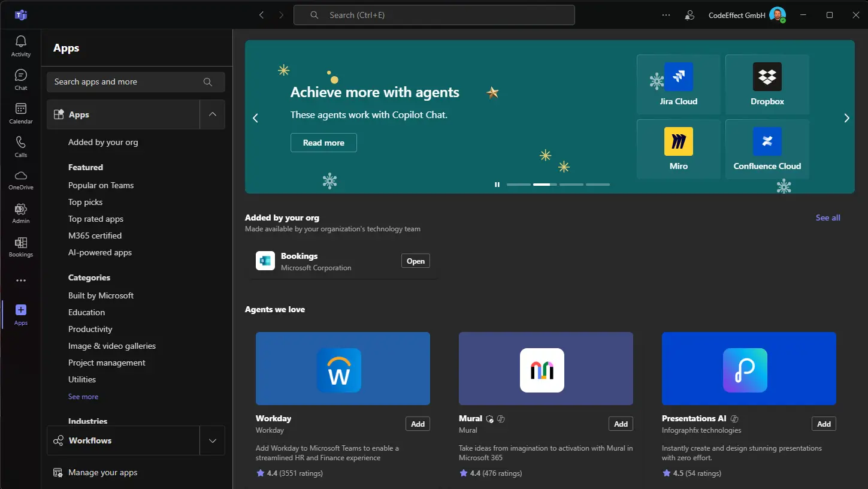Open Bookings from the sidebar

point(20,246)
